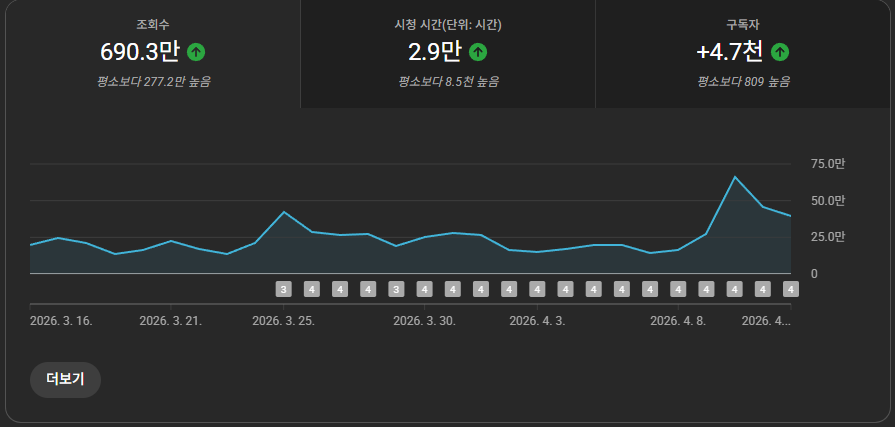The width and height of the screenshot is (895, 427).
Task: Open the 구독자 metric tab
Action: coord(743,53)
